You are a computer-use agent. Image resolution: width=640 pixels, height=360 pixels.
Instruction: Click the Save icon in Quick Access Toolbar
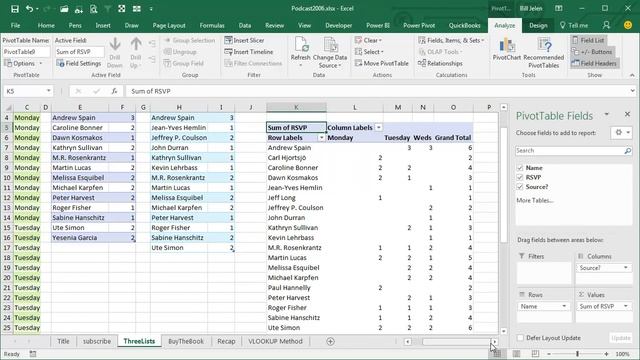pyautogui.click(x=15, y=9)
